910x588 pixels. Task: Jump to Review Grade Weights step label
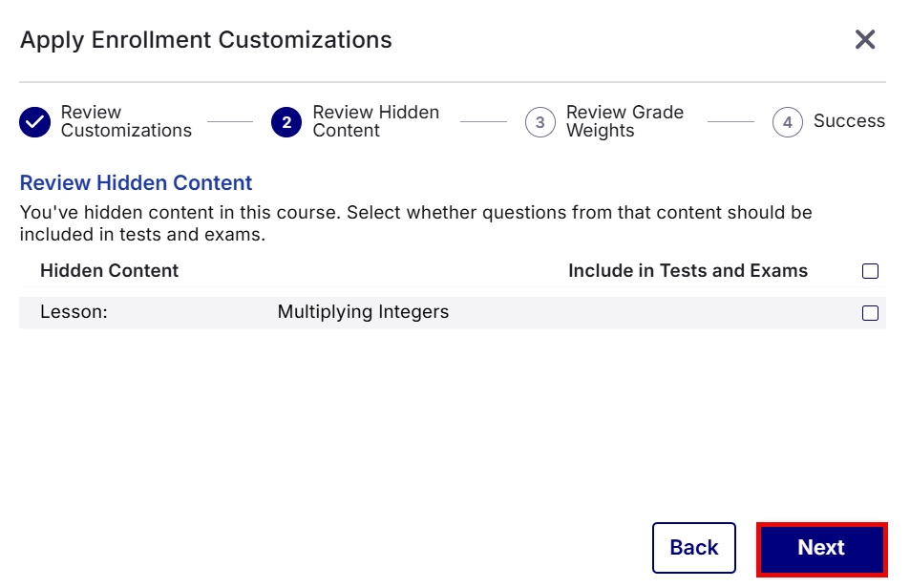point(624,121)
